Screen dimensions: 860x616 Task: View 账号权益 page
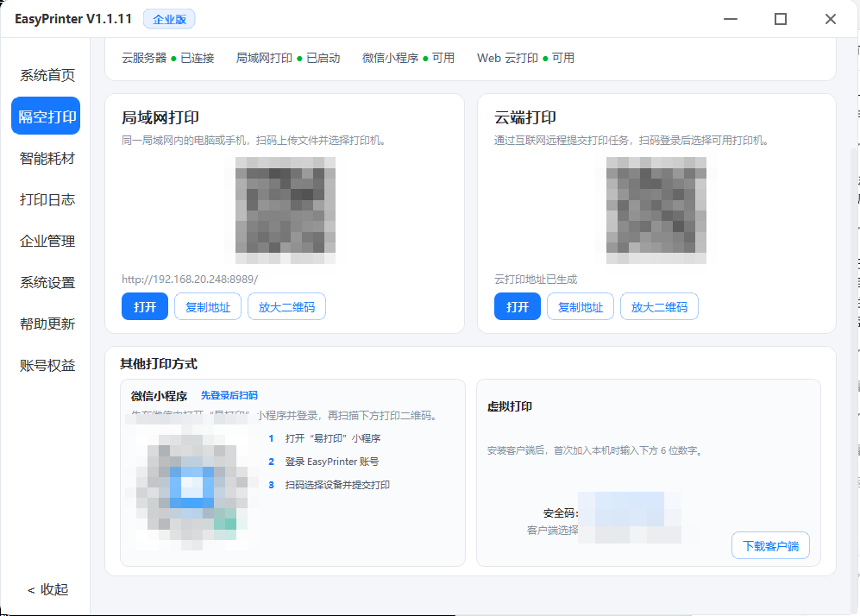(x=47, y=365)
